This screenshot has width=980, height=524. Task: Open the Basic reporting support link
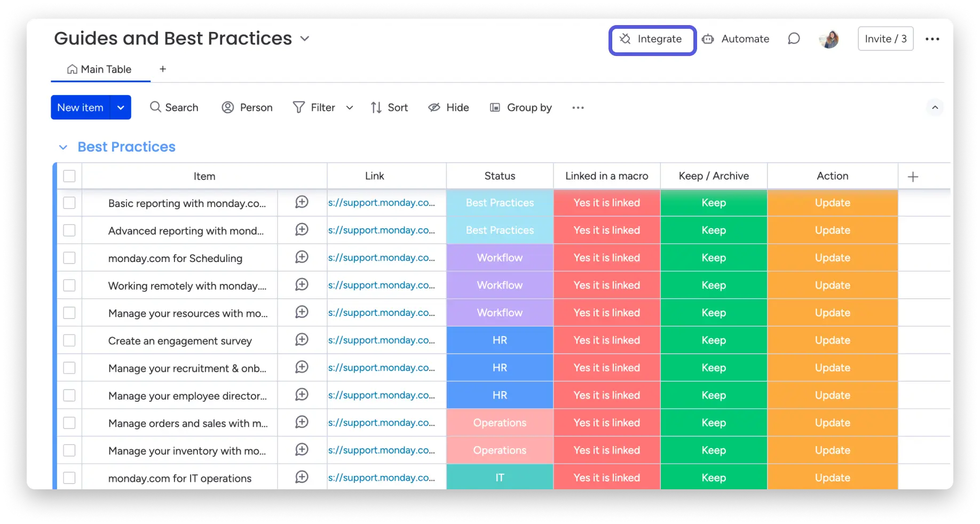pos(382,203)
